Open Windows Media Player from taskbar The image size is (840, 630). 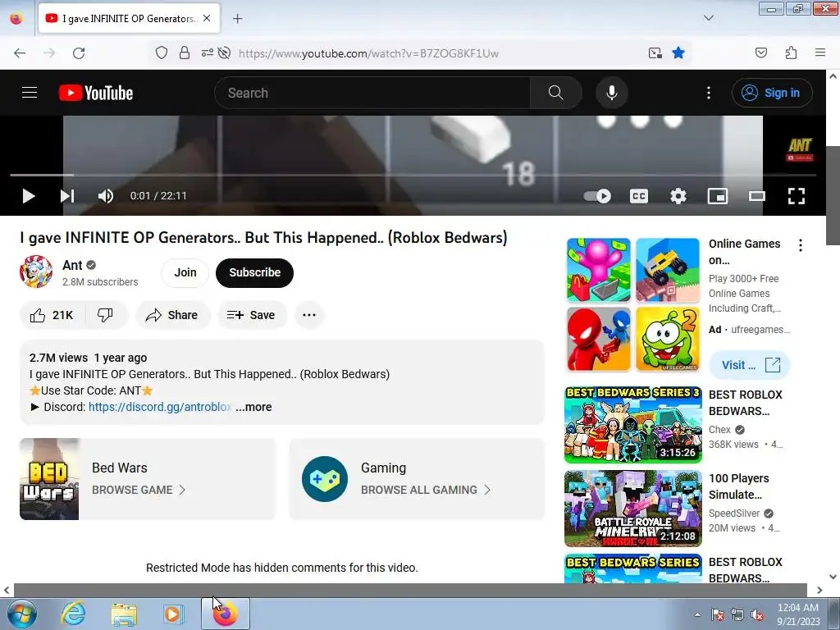click(x=174, y=614)
